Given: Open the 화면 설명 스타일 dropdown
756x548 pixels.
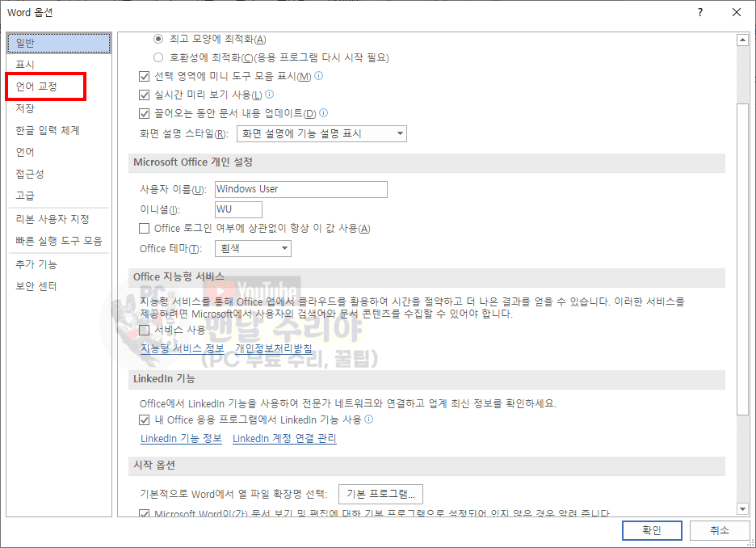Looking at the screenshot, I should 321,133.
